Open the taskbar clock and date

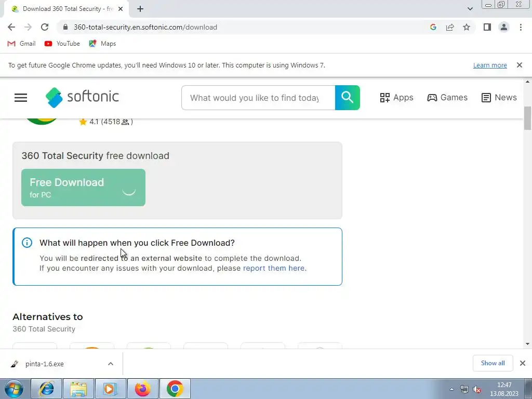pos(504,389)
